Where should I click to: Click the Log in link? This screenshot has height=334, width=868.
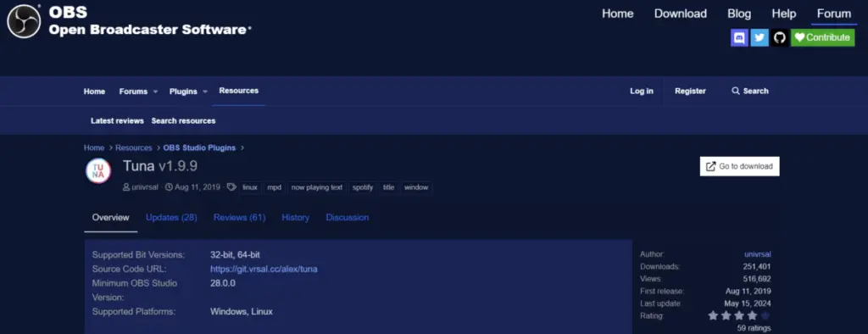pyautogui.click(x=642, y=91)
